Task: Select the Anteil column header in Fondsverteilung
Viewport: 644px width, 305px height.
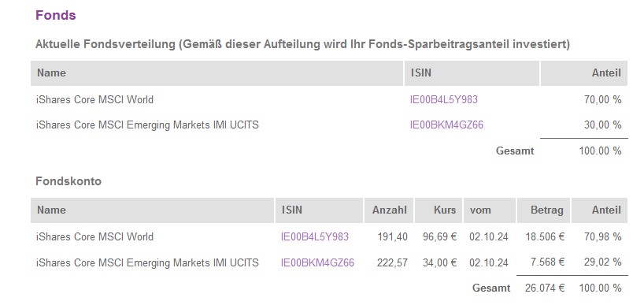Action: [584, 73]
